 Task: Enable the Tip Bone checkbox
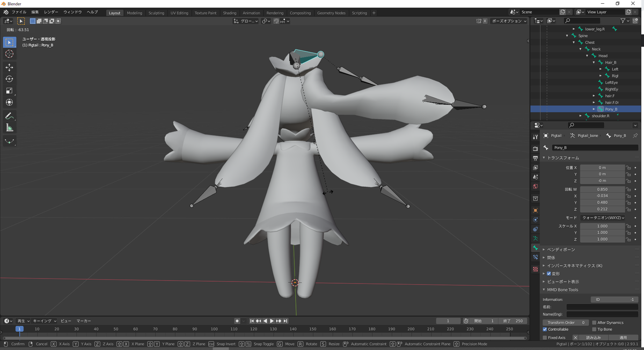594,329
